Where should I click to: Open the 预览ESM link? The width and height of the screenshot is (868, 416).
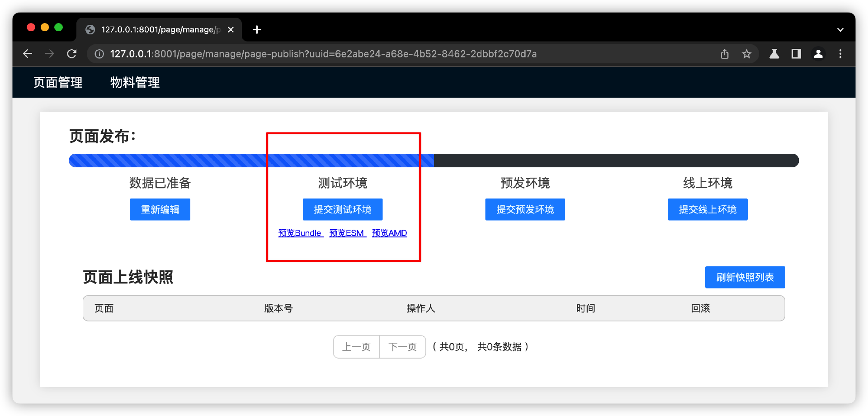click(x=347, y=233)
